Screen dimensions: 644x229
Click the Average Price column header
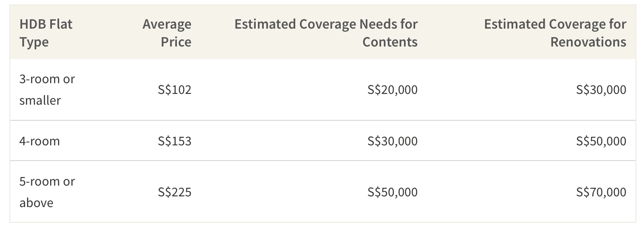(x=167, y=33)
